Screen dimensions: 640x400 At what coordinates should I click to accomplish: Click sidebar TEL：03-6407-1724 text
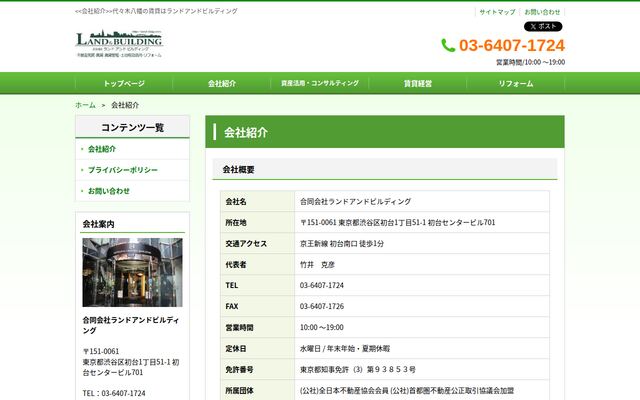point(114,393)
